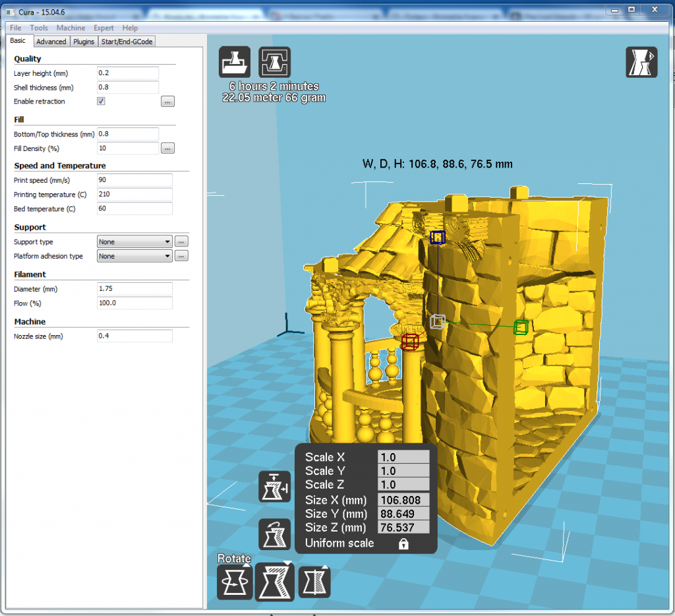Switch to the Advanced tab
The image size is (675, 616).
click(51, 42)
